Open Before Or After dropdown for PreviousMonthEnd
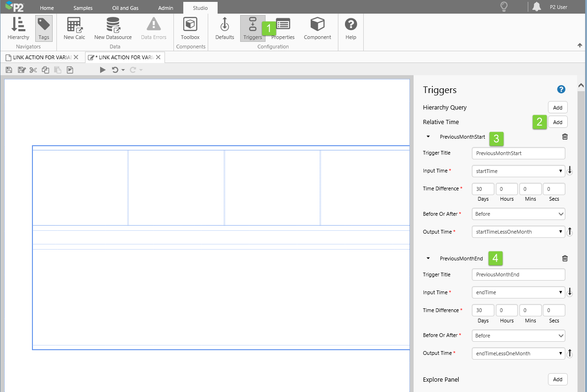Screen dimensions: 587x392 (518, 336)
